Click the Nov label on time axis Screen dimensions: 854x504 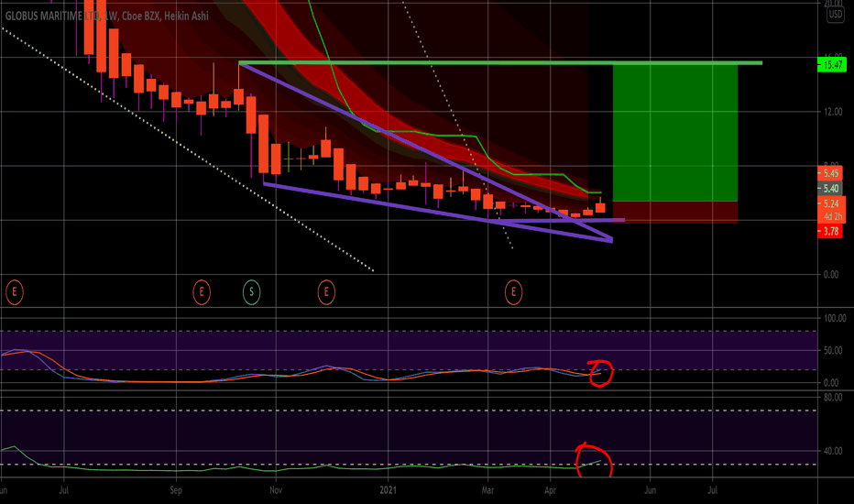point(276,490)
